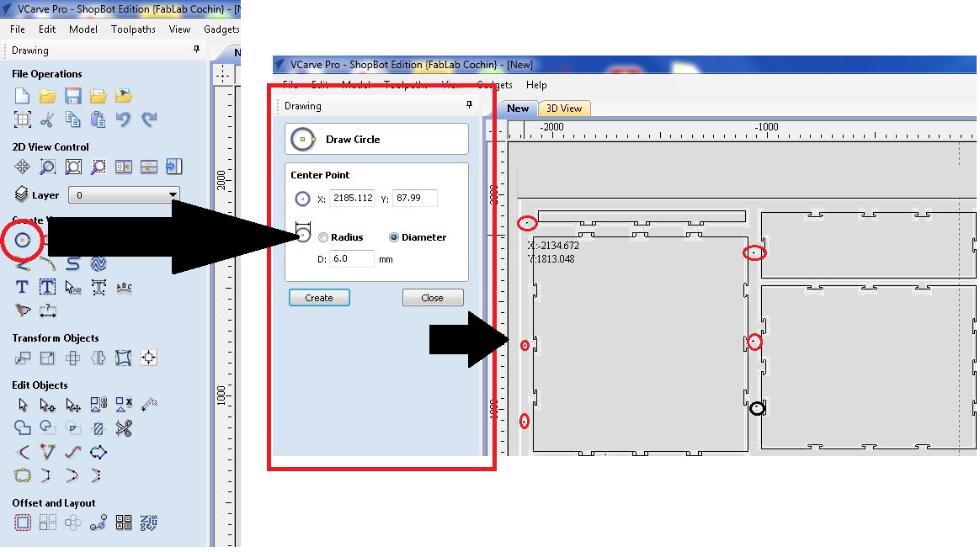The height and width of the screenshot is (552, 980).
Task: Select the Draw Text tool
Action: pos(22,287)
